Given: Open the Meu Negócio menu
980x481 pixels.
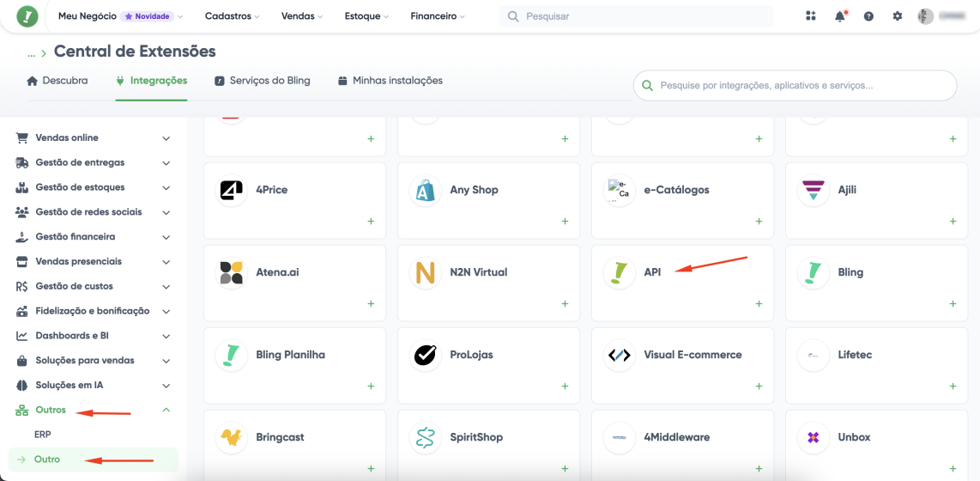Looking at the screenshot, I should tap(121, 16).
